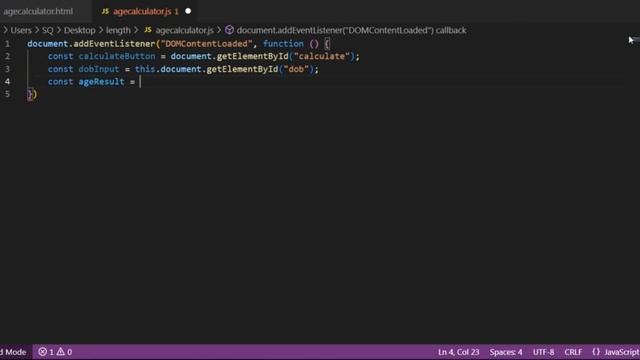This screenshot has width=640, height=360.
Task: Click addEventListener in line 1
Action: point(114,44)
